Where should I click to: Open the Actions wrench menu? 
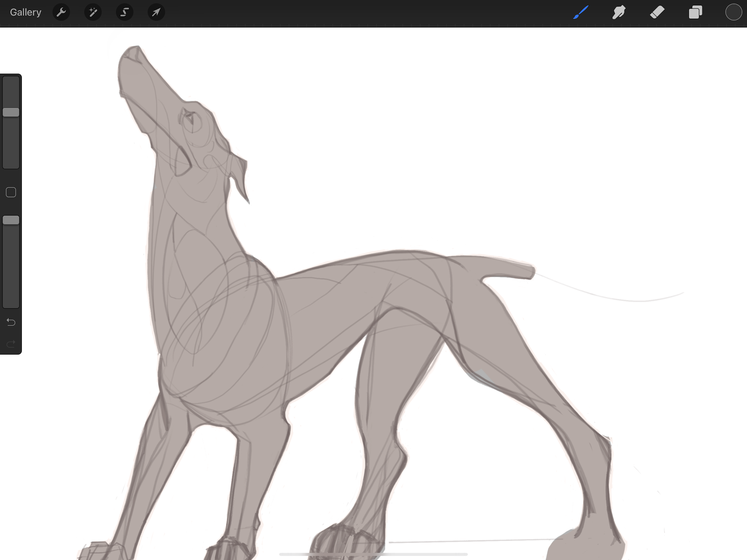61,12
